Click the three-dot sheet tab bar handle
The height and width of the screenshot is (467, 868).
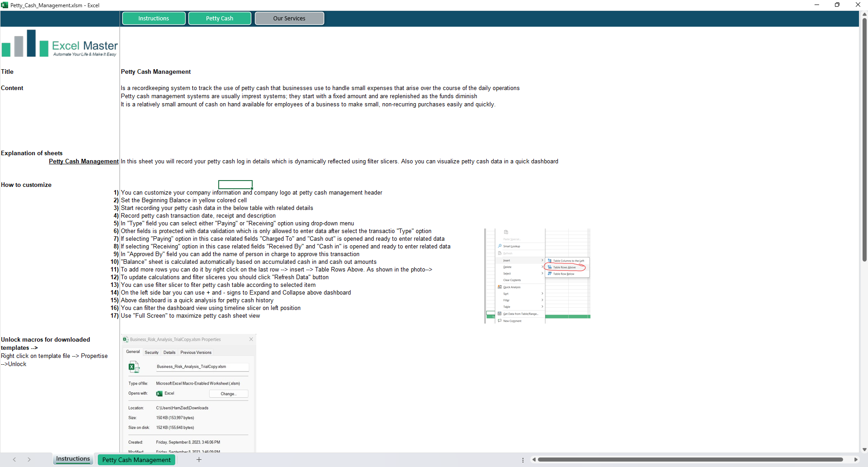(x=523, y=460)
